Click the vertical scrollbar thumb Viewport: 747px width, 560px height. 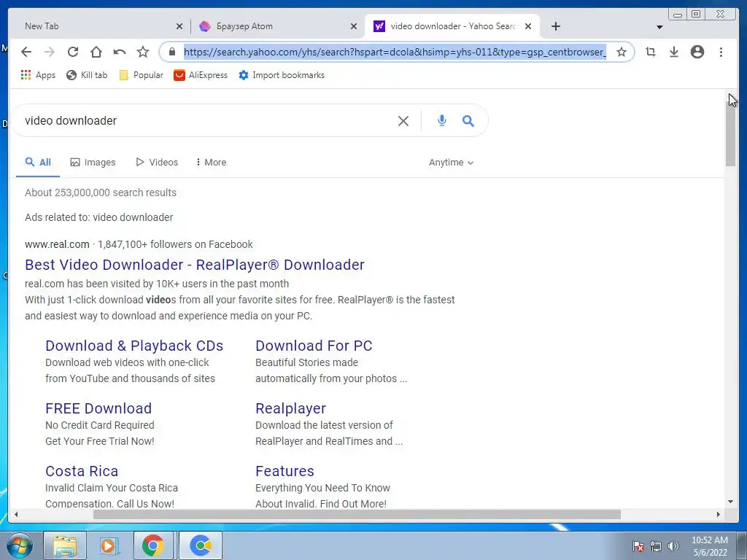(730, 133)
